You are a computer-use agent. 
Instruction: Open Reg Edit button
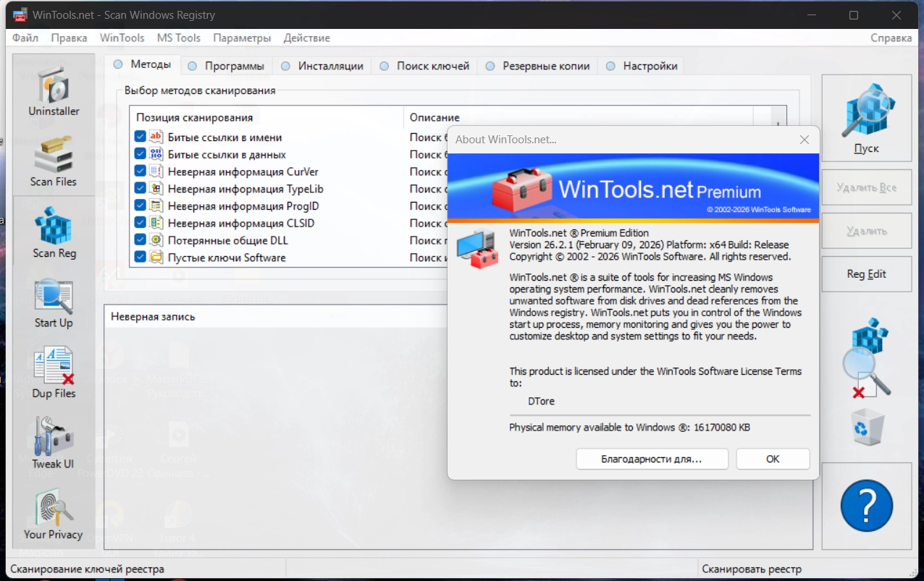click(x=867, y=274)
